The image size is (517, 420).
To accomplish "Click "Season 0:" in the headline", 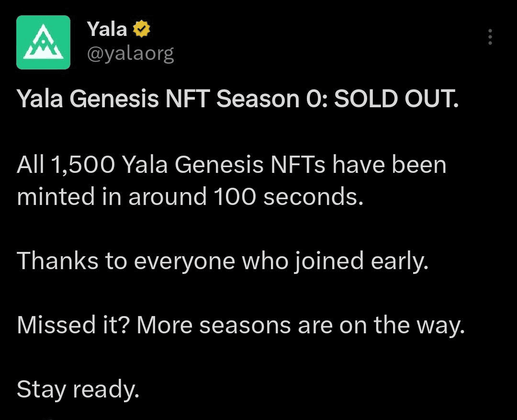I will tap(271, 99).
